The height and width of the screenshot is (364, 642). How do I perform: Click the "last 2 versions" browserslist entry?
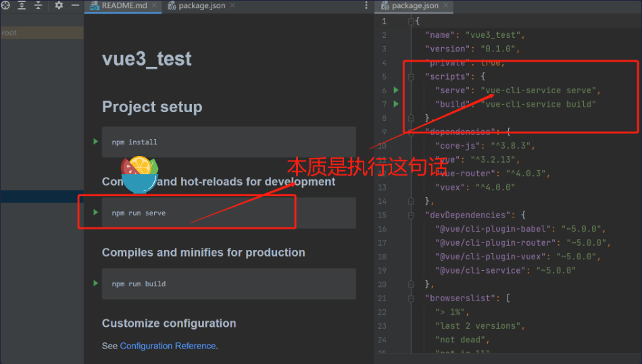(x=480, y=326)
